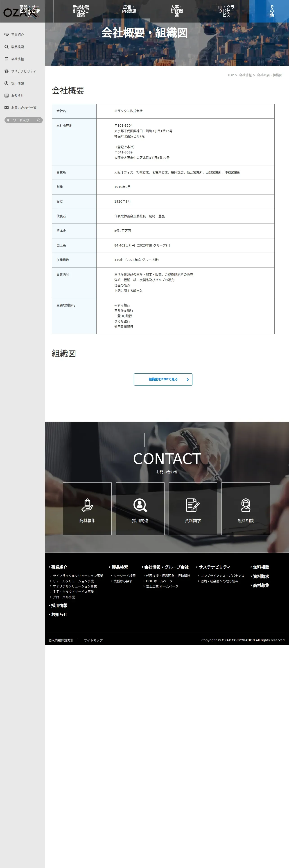Click magnifier icon beside 製品検索
The height and width of the screenshot is (868, 289).
point(6,47)
